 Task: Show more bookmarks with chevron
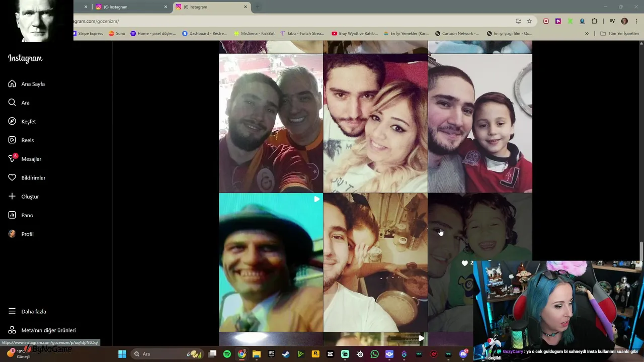(587, 34)
